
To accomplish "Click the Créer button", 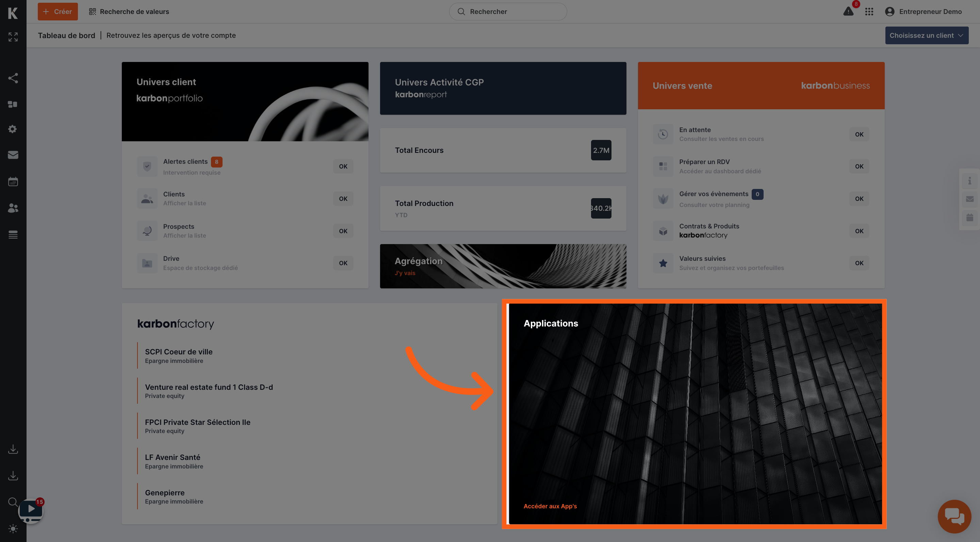I will 58,12.
